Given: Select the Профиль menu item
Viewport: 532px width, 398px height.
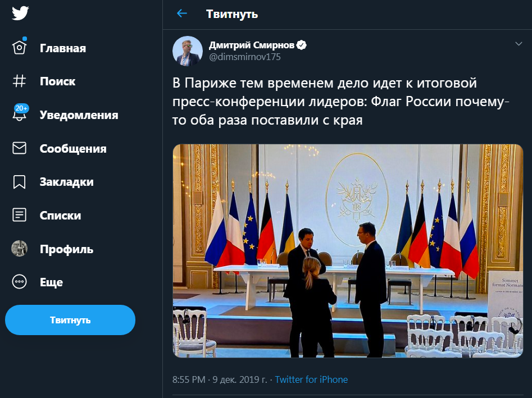Looking at the screenshot, I should (x=66, y=249).
